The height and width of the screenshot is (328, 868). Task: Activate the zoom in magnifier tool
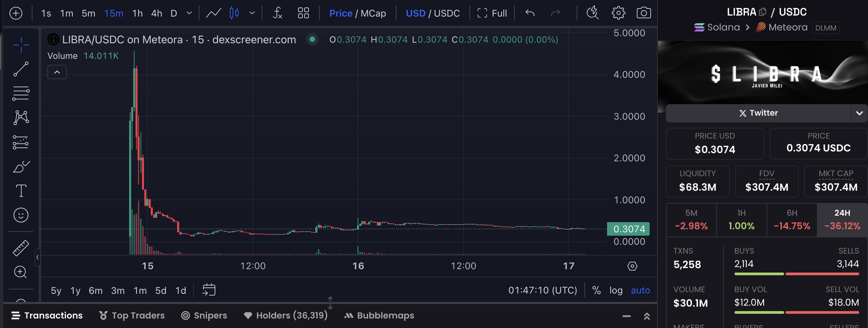tap(21, 272)
